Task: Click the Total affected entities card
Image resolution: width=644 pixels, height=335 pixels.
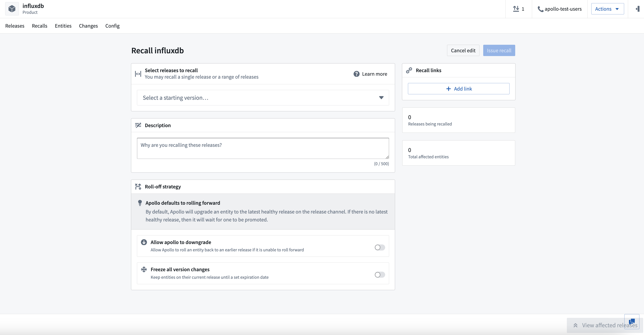Action: [459, 153]
